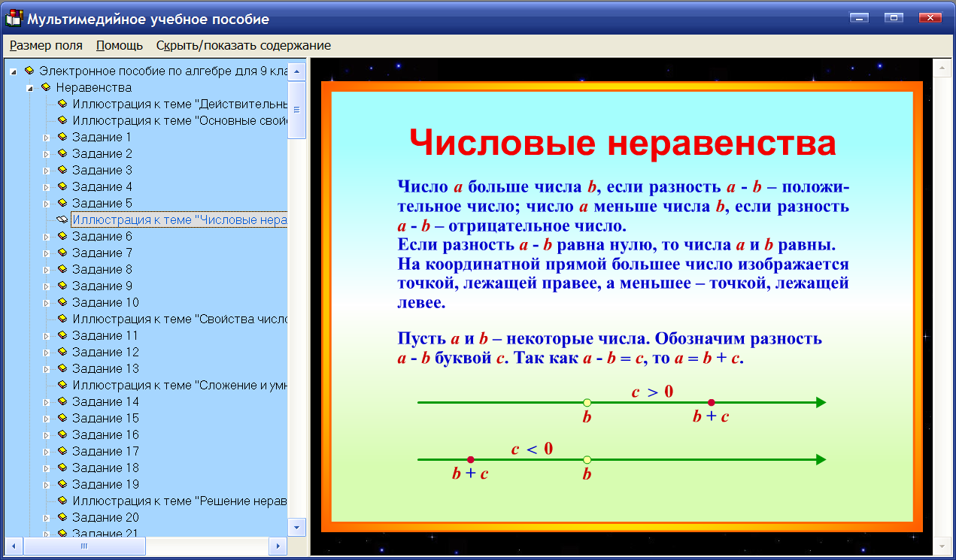Toggle contents visibility via Скрыть/показать содержание

pos(242,45)
